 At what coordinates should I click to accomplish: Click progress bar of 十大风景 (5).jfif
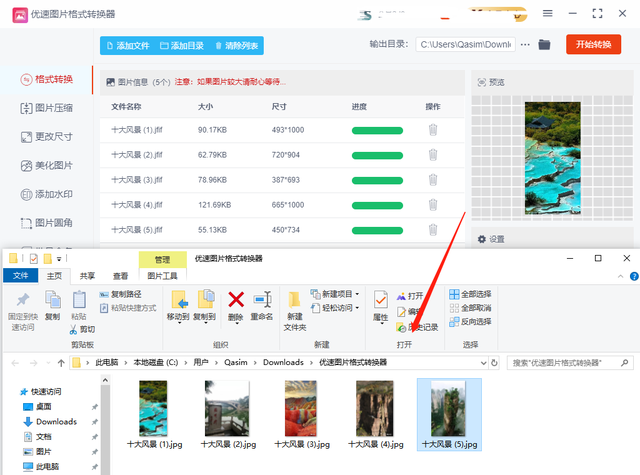pyautogui.click(x=377, y=231)
